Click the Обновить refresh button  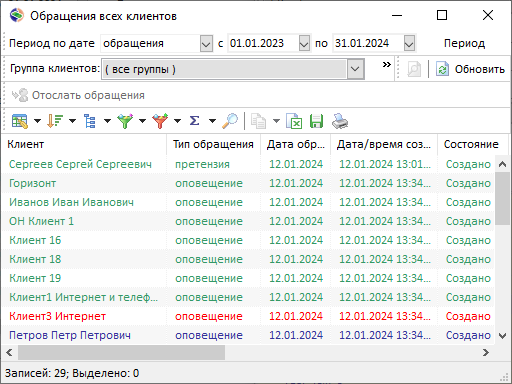pyautogui.click(x=470, y=69)
